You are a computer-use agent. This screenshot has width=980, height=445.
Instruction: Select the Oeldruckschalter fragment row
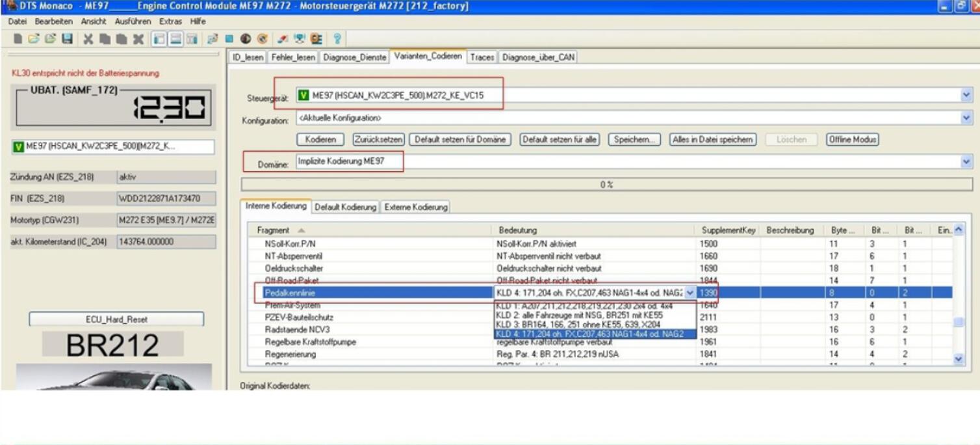(601, 268)
